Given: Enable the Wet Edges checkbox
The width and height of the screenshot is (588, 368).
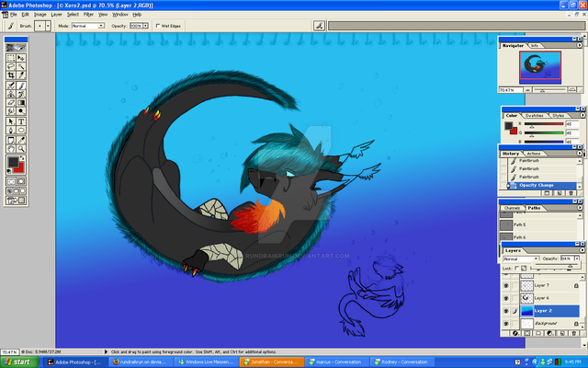Looking at the screenshot, I should point(158,26).
